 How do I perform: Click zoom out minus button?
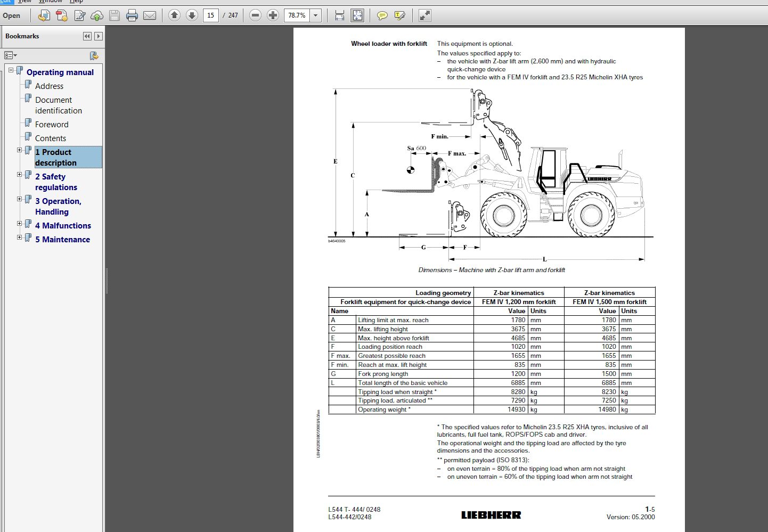click(256, 15)
